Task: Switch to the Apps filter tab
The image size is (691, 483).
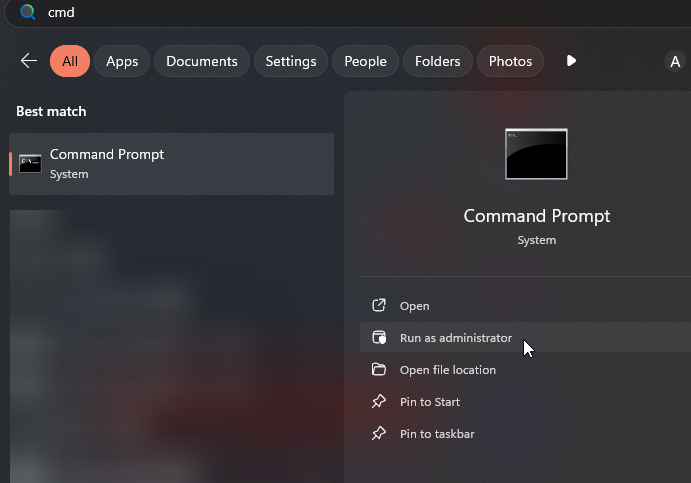Action: pyautogui.click(x=122, y=61)
